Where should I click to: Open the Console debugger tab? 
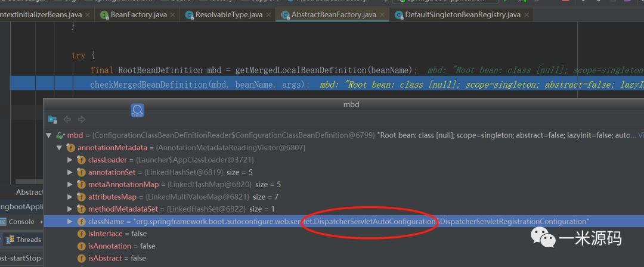click(x=22, y=222)
